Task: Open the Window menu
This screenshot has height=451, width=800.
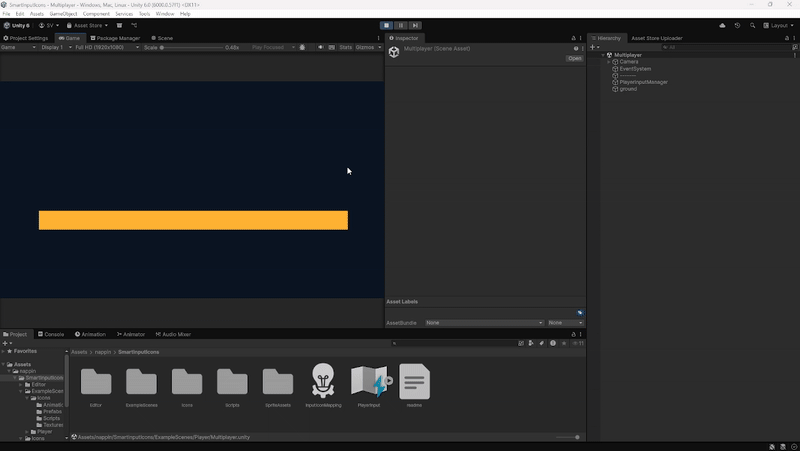Action: [165, 14]
